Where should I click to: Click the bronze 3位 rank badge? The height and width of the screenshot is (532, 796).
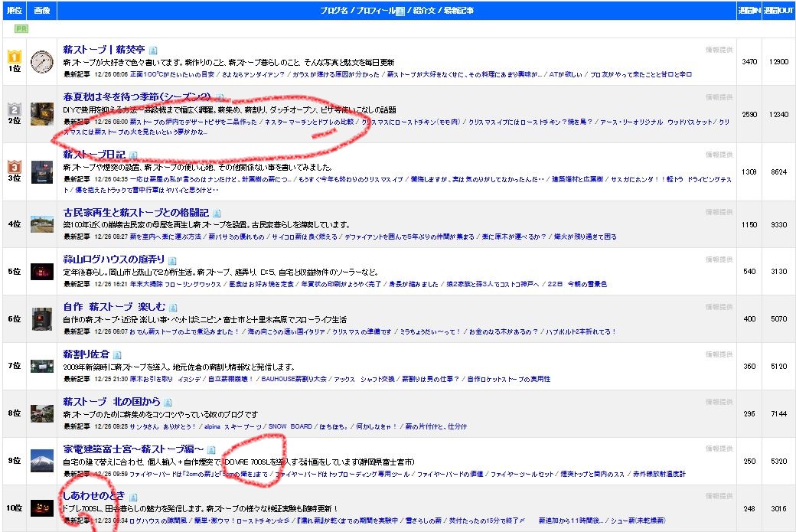14,167
